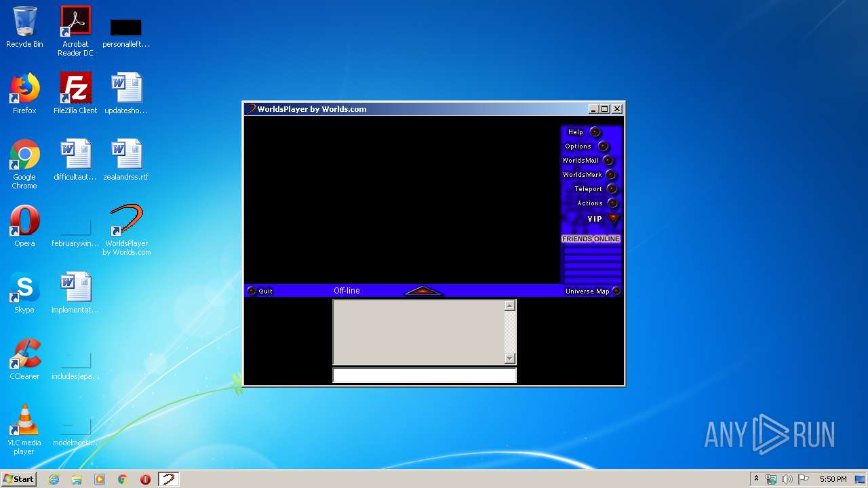868x488 pixels.
Task: Open Internet Explorer from the taskbar
Action: coord(54,479)
